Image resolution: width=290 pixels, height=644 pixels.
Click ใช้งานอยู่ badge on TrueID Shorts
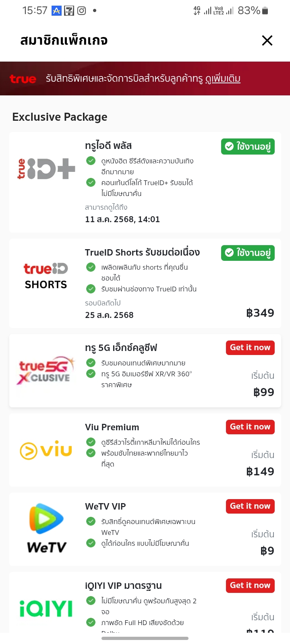(248, 253)
